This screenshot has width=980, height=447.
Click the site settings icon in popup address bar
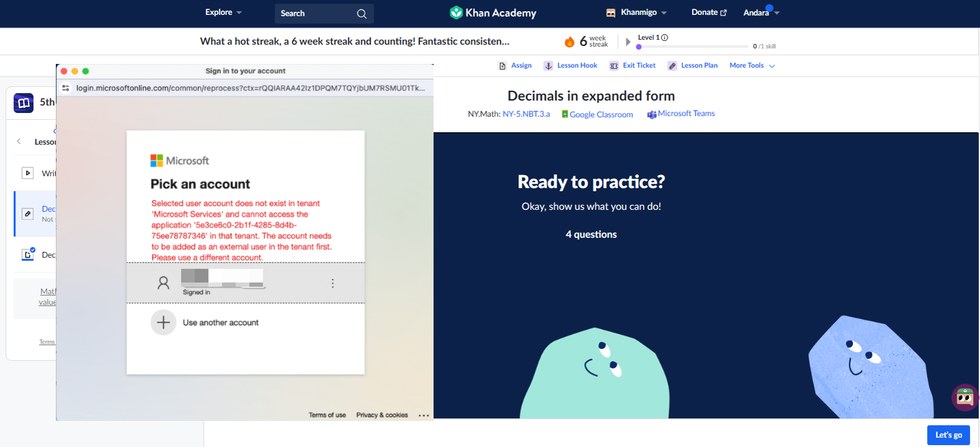click(x=66, y=88)
